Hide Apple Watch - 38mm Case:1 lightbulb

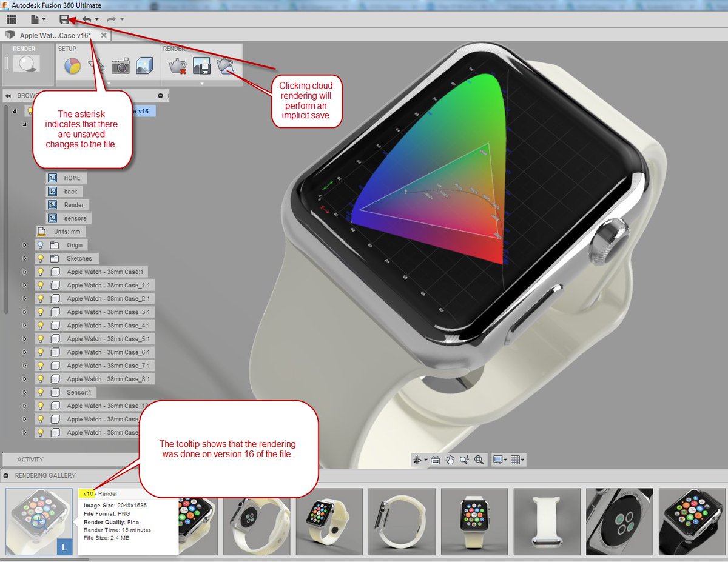pyautogui.click(x=41, y=272)
